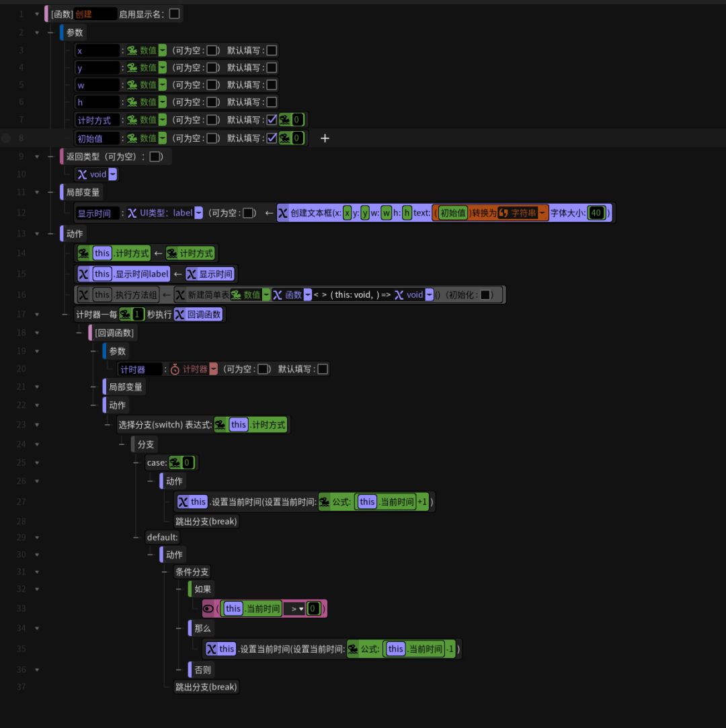Enable the 启用显示名 checkbox
This screenshot has width=726, height=728.
point(175,14)
